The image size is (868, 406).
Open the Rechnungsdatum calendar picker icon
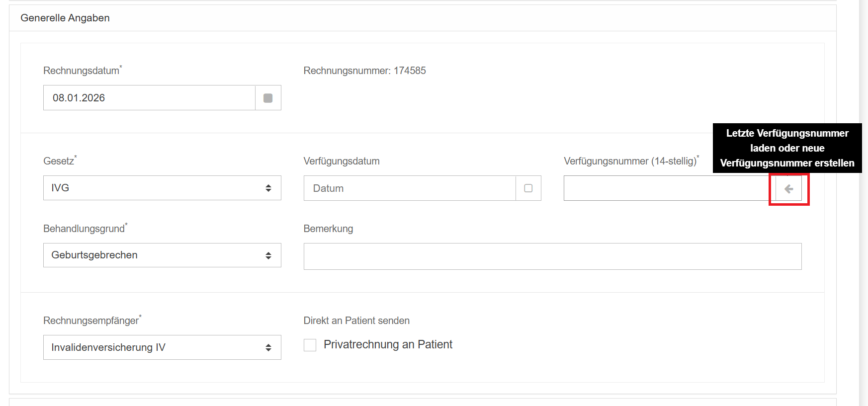pyautogui.click(x=268, y=98)
